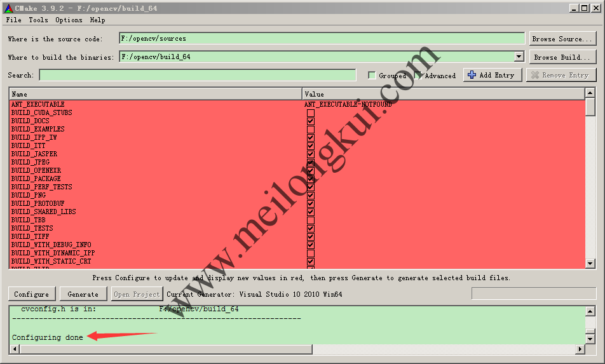Click the Value column header

(444, 94)
